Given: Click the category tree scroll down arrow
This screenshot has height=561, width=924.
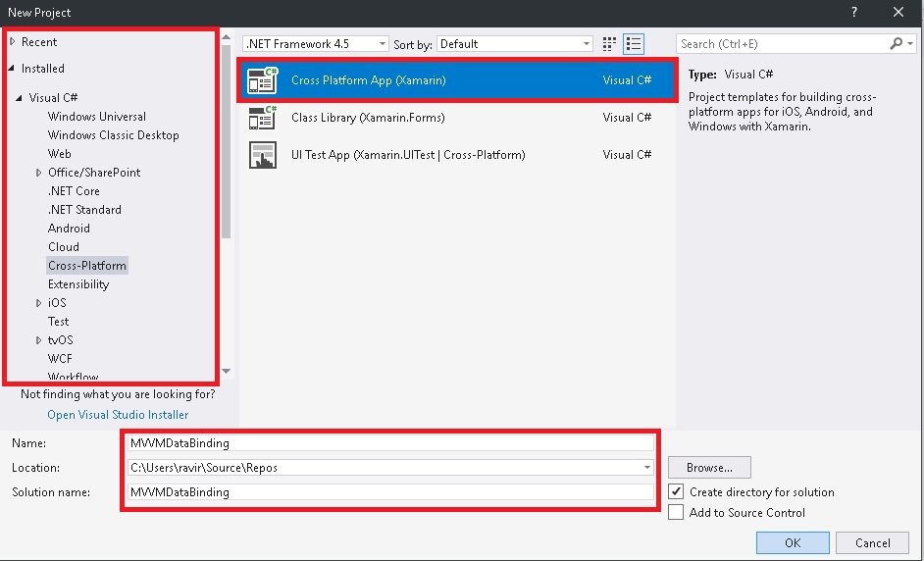Looking at the screenshot, I should tap(226, 372).
